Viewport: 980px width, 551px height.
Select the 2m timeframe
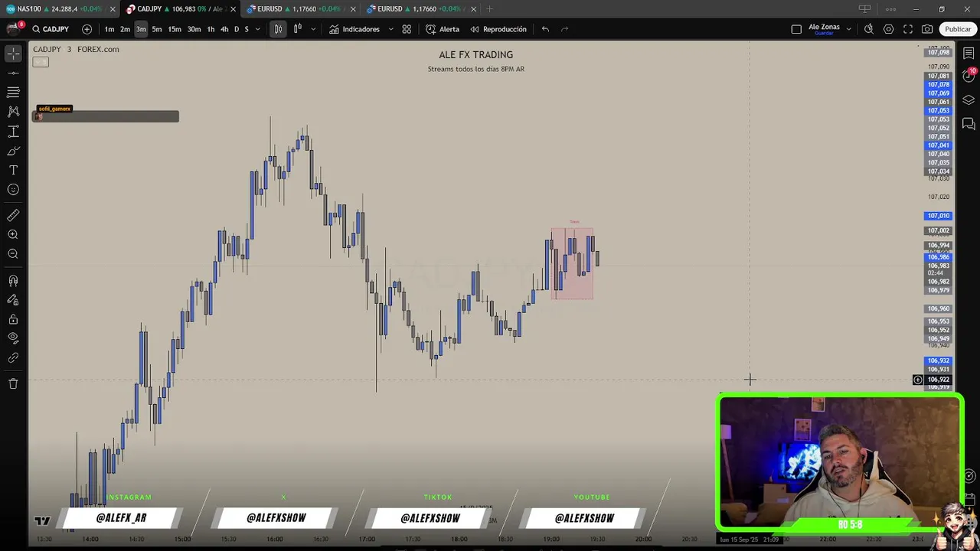125,29
